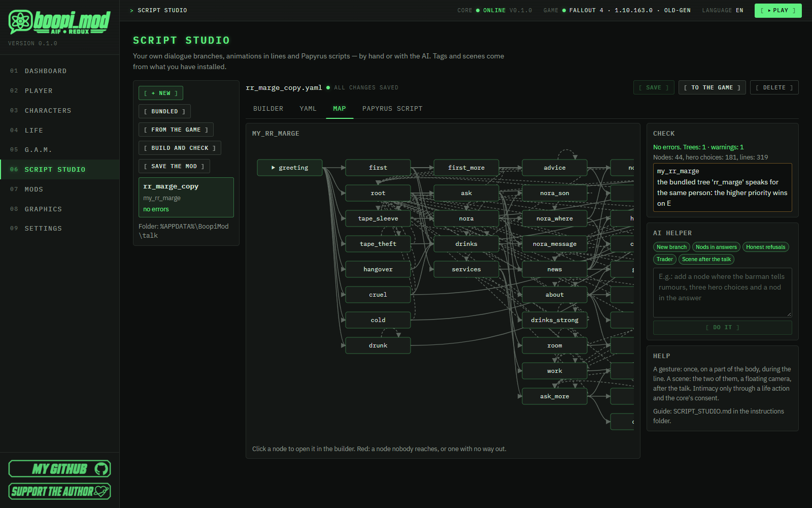Open the Settings section
The image size is (812, 508).
60,229
